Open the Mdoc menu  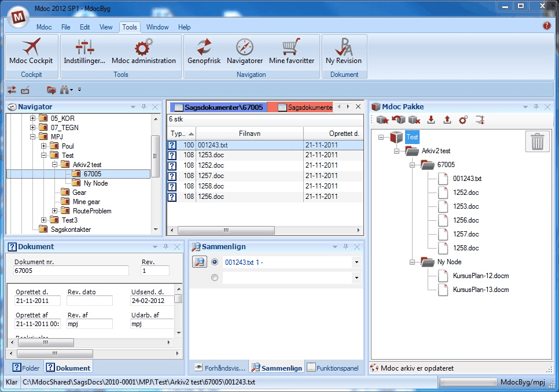pyautogui.click(x=44, y=27)
